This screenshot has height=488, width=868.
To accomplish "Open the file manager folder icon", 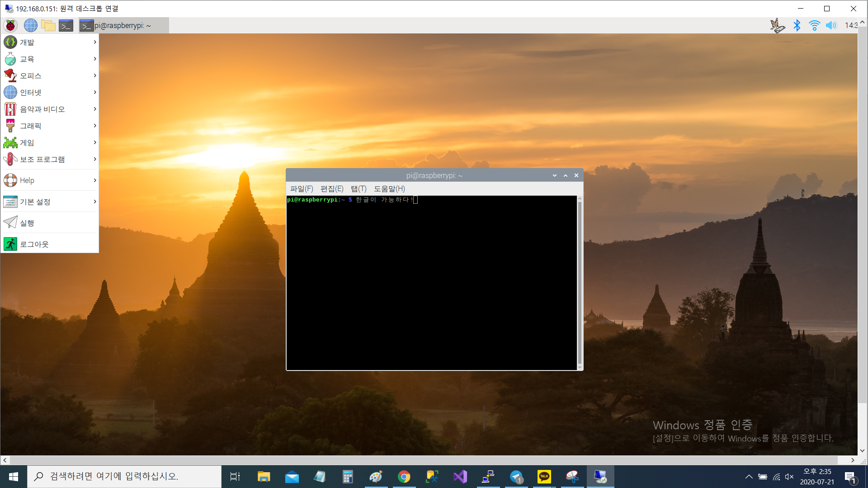I will [48, 25].
